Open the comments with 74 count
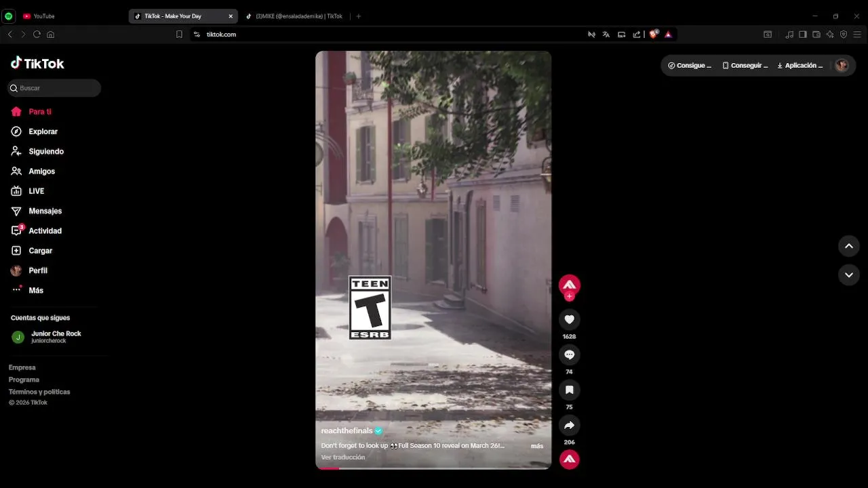Screen dimensions: 868x488 [x=569, y=354]
